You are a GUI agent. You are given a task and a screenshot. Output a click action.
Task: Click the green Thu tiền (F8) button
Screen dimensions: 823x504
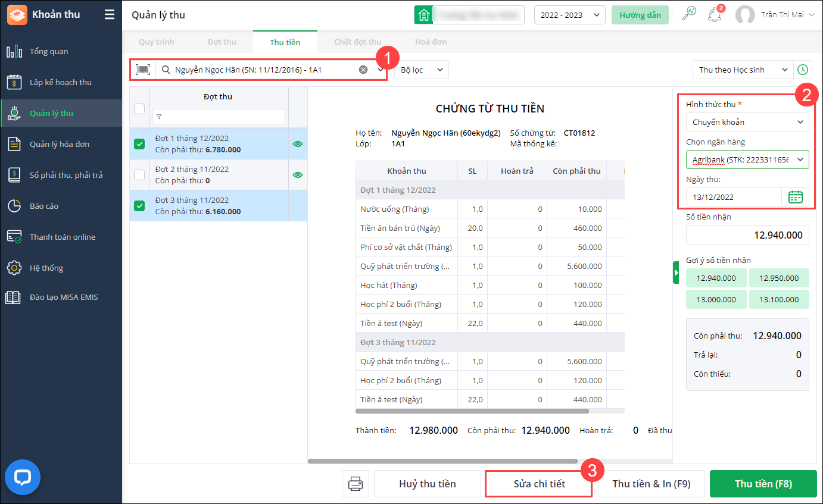763,484
